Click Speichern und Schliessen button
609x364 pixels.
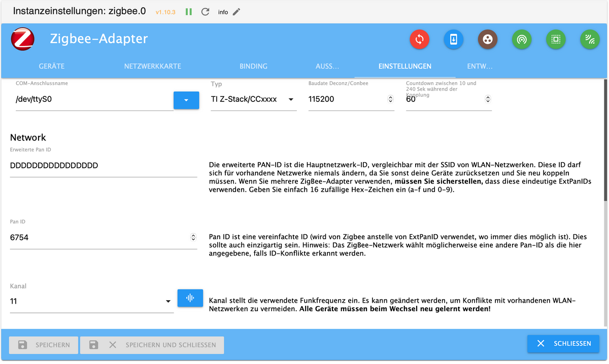(152, 345)
